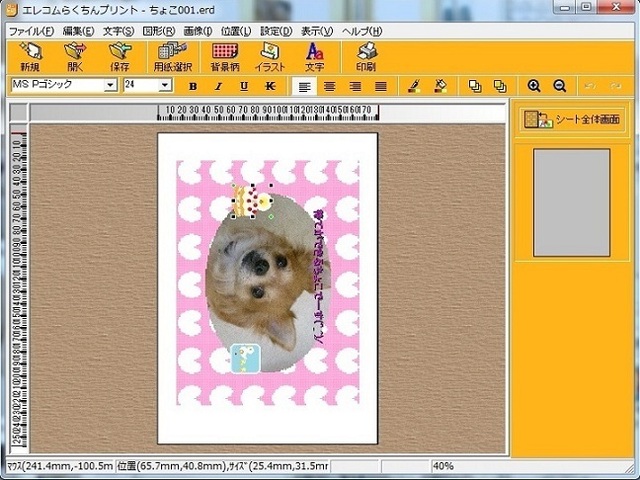
Task: Select the crown illustration on the canvas
Action: (x=252, y=201)
